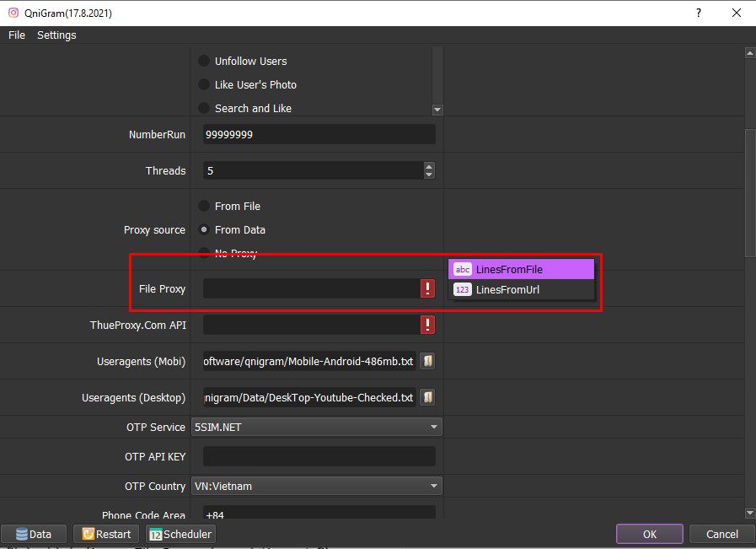The height and width of the screenshot is (549, 756).
Task: Click the abc icon beside LinesFromFile
Action: [463, 269]
